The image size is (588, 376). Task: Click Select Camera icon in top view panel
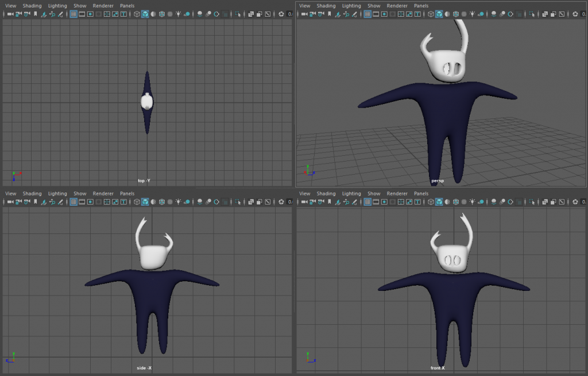point(10,14)
